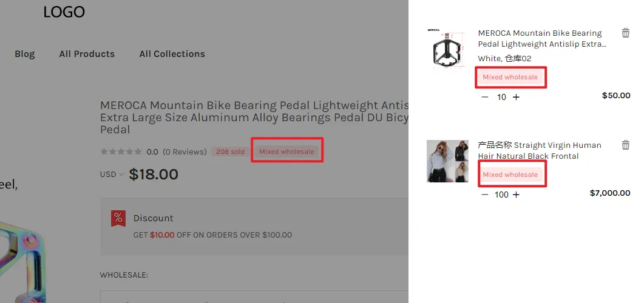Click Straight Virgin Human Hair cart title
The height and width of the screenshot is (303, 644).
pyautogui.click(x=540, y=150)
